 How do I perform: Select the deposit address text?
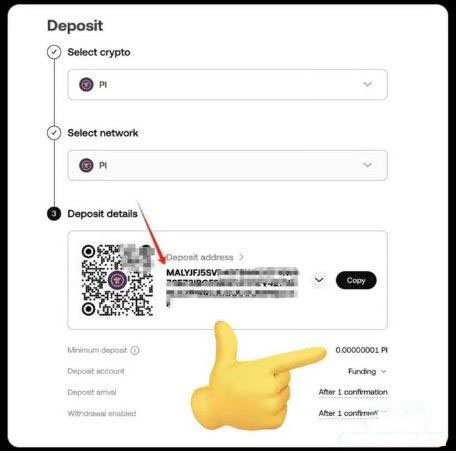point(232,287)
